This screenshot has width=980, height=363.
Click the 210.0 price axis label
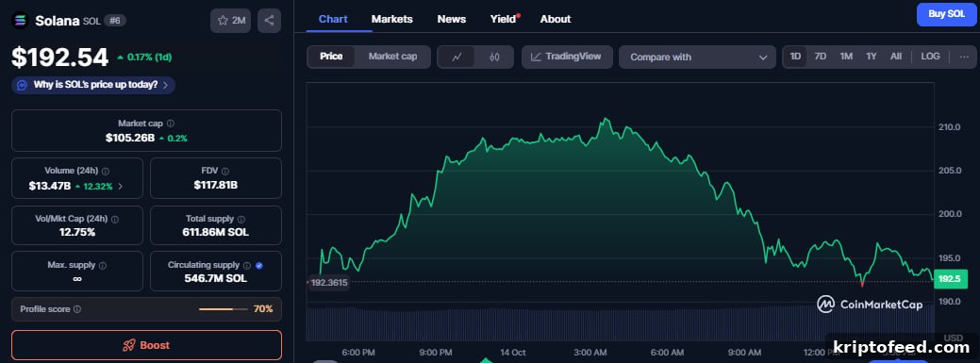(949, 127)
